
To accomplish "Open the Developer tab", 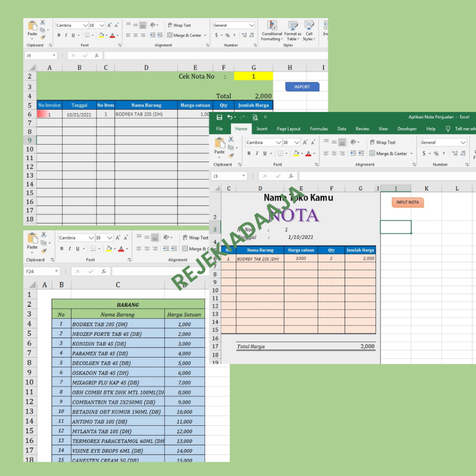I will (x=407, y=129).
